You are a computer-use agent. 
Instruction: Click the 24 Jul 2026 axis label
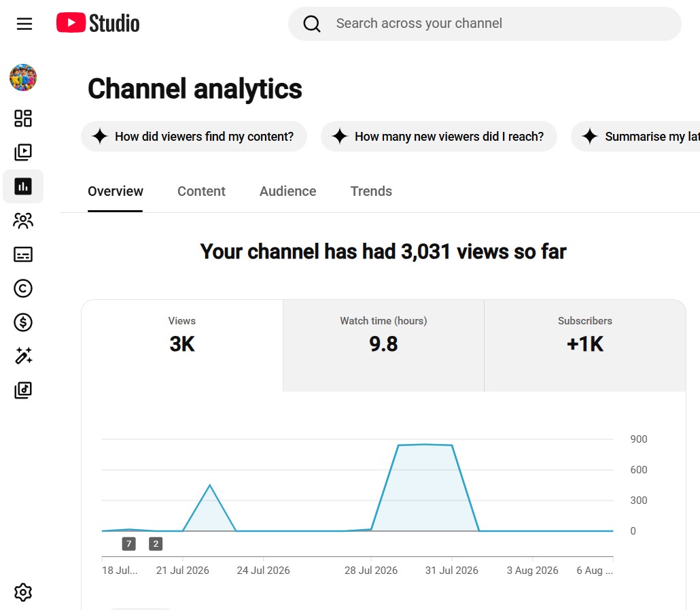[264, 571]
